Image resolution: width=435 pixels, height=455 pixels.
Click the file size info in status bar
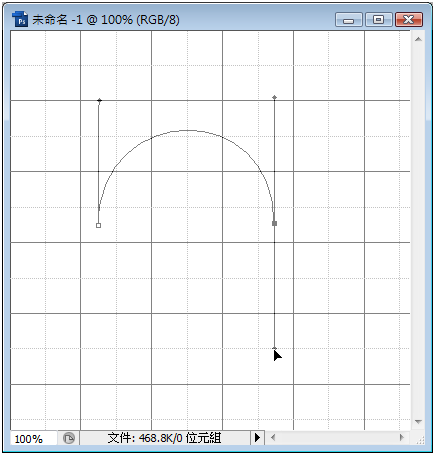pyautogui.click(x=165, y=438)
